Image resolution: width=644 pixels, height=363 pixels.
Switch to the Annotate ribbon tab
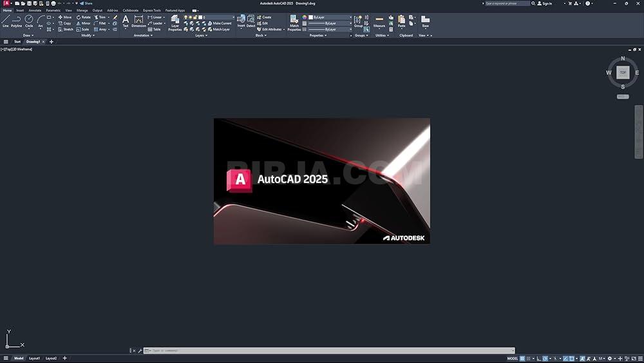coord(35,10)
